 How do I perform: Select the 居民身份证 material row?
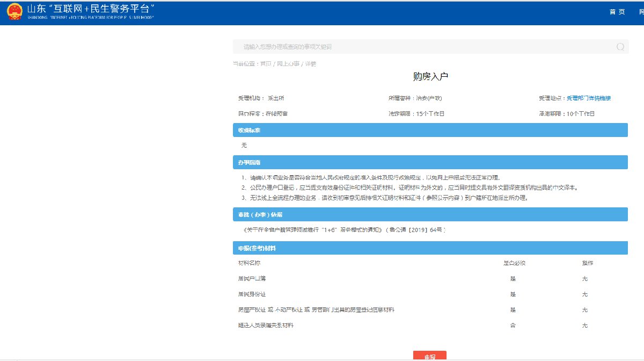pyautogui.click(x=252, y=294)
